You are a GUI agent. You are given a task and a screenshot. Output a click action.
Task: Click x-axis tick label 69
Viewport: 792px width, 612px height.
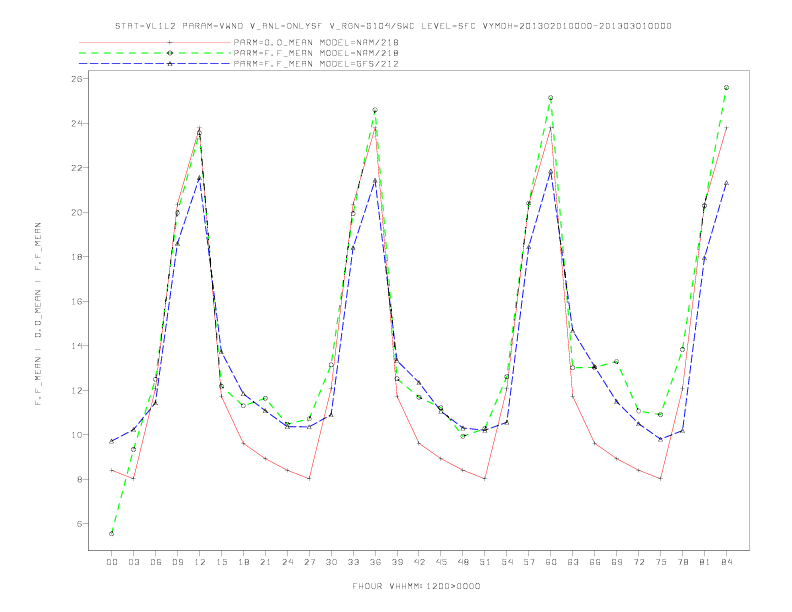click(617, 562)
